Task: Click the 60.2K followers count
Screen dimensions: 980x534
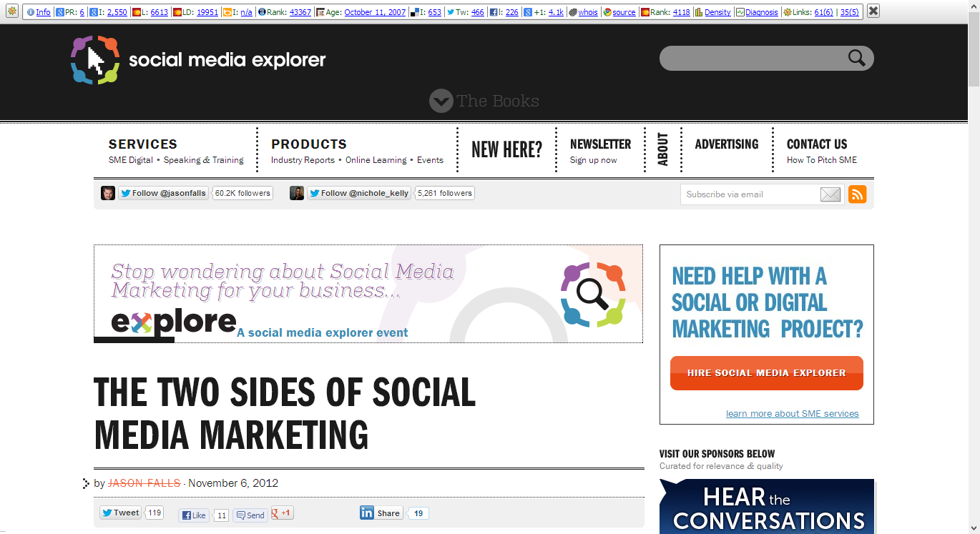Action: point(243,193)
